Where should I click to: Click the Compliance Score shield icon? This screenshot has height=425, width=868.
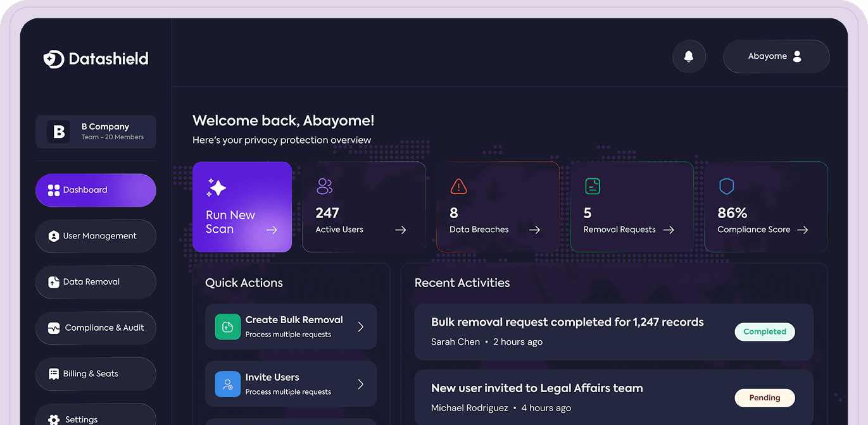pyautogui.click(x=726, y=186)
